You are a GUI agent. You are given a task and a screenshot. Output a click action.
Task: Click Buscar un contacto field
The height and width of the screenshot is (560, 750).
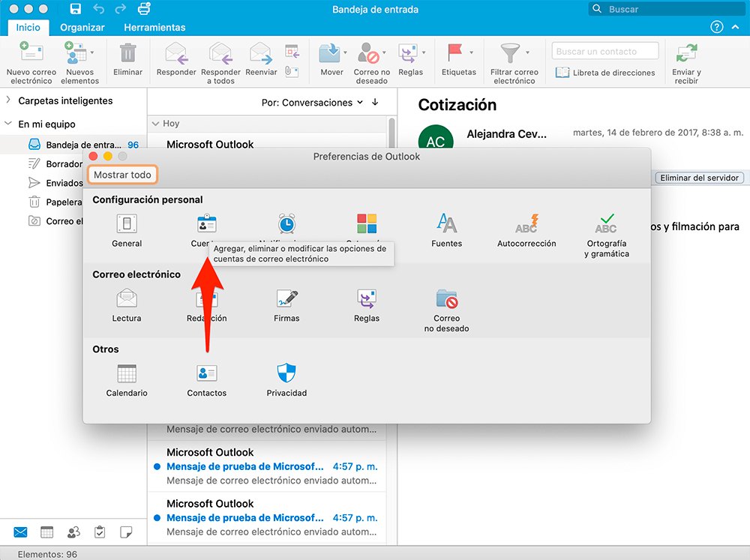click(605, 51)
